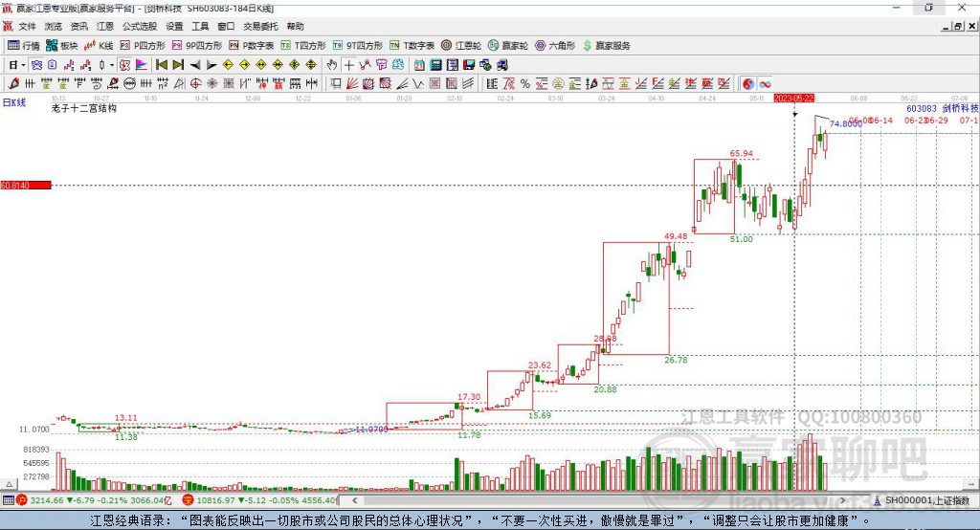Image resolution: width=980 pixels, height=530 pixels.
Task: Jump to first bar icon
Action: pyautogui.click(x=161, y=65)
